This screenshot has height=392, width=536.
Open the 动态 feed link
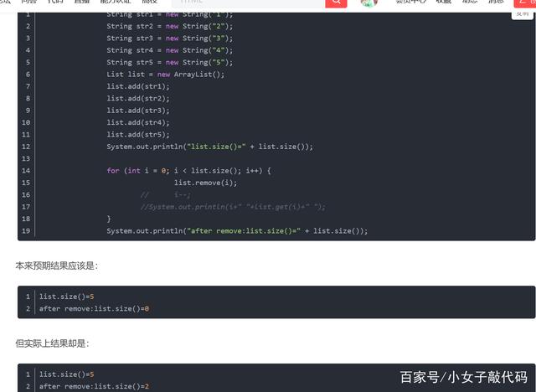click(470, 2)
